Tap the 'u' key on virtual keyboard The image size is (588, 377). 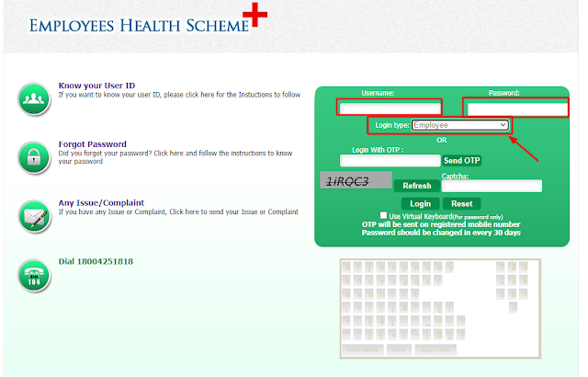click(369, 294)
